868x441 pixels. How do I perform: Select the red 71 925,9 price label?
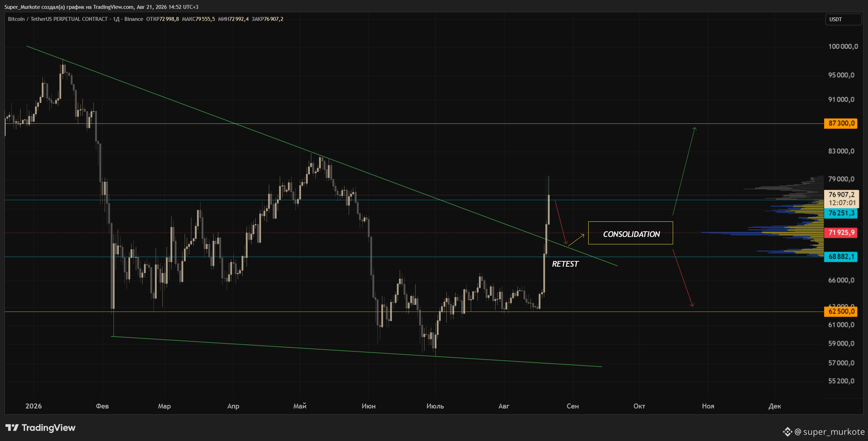click(841, 233)
